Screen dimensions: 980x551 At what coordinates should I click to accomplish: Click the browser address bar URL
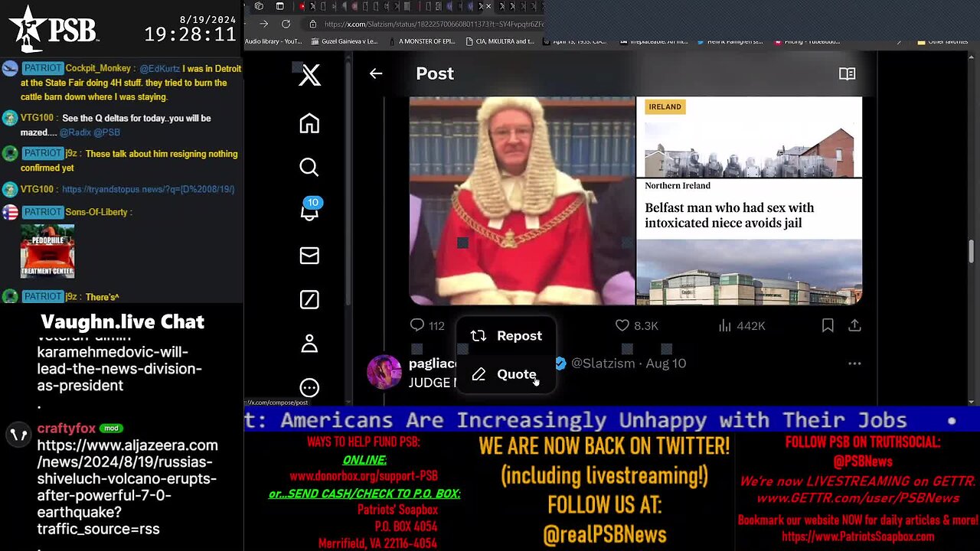[434, 24]
